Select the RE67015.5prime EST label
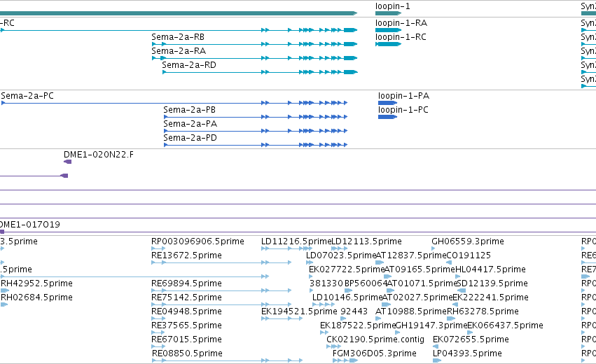596x364 pixels. click(x=186, y=339)
